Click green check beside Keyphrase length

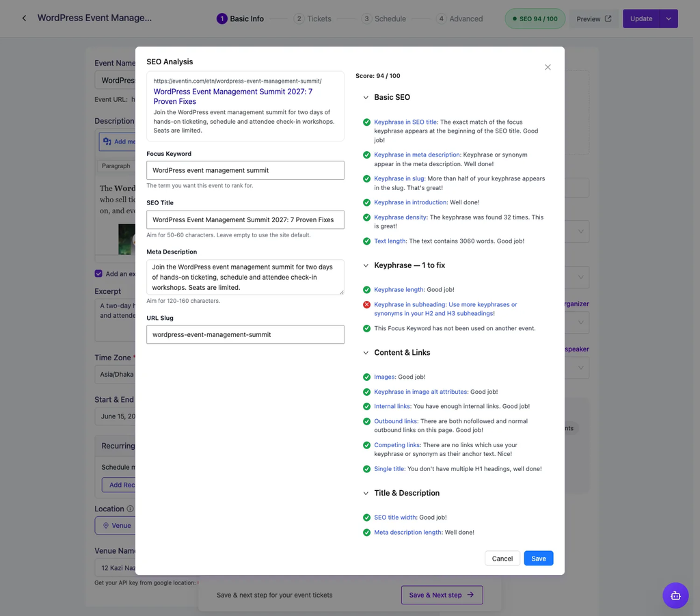(x=366, y=290)
